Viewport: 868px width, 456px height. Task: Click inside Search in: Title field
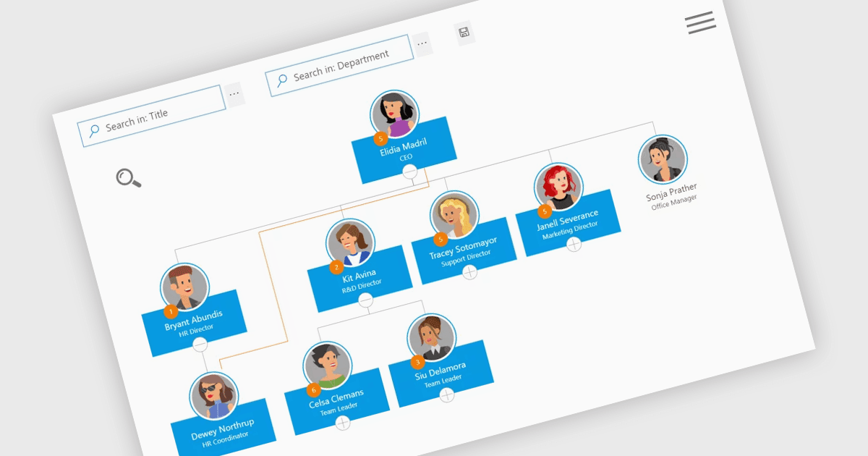pos(152,116)
